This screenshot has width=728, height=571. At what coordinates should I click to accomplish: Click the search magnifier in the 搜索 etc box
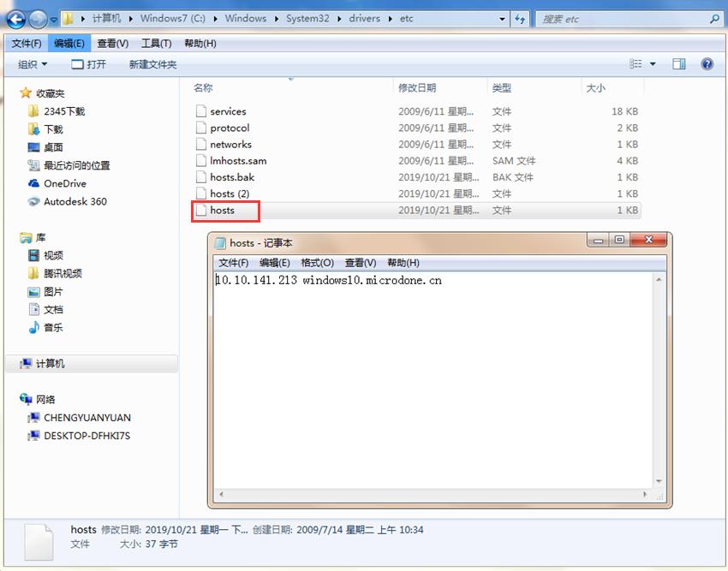coord(713,17)
